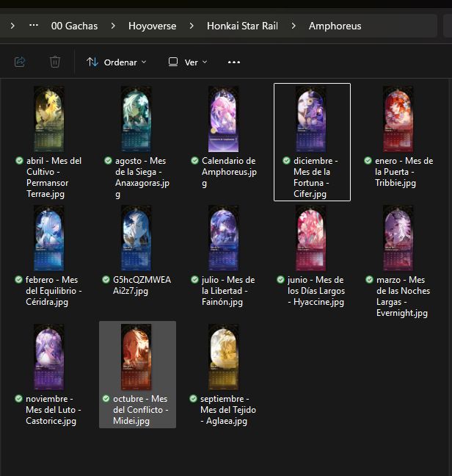Expand the chevron after 00 Gachas

point(113,26)
